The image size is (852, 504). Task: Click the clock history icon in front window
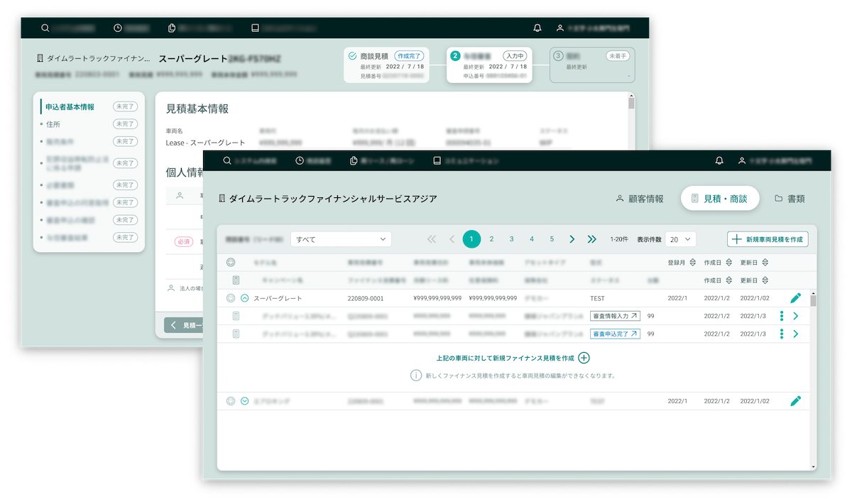tap(300, 160)
